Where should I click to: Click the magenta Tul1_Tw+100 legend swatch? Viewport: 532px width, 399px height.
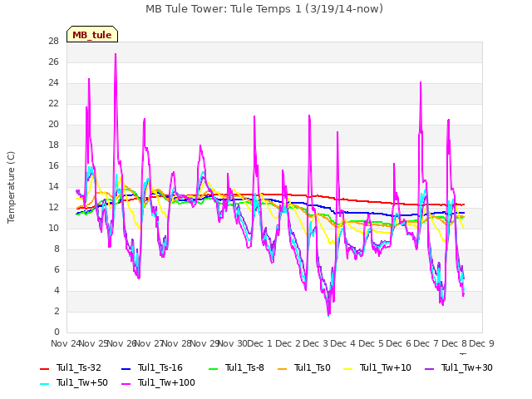pyautogui.click(x=126, y=383)
